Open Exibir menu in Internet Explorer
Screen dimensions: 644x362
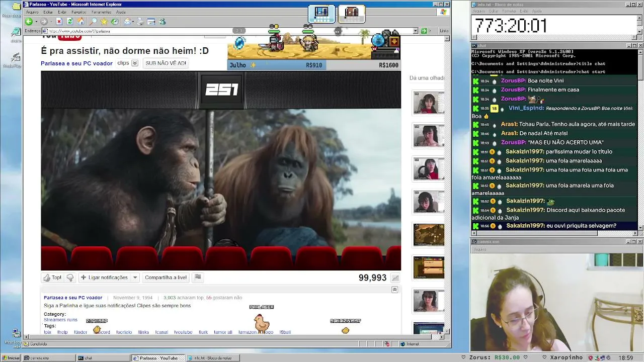pyautogui.click(x=62, y=12)
